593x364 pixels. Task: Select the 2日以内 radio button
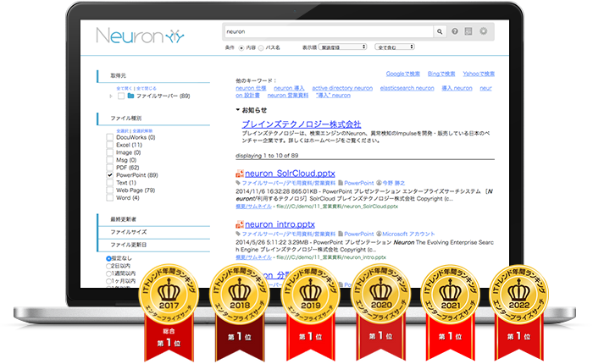[108, 266]
